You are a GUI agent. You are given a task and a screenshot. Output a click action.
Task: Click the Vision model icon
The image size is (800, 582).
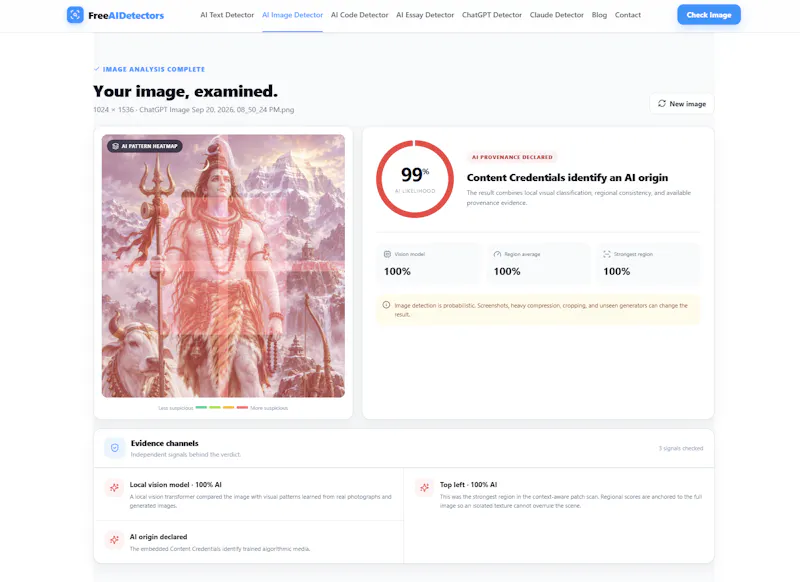[387, 254]
